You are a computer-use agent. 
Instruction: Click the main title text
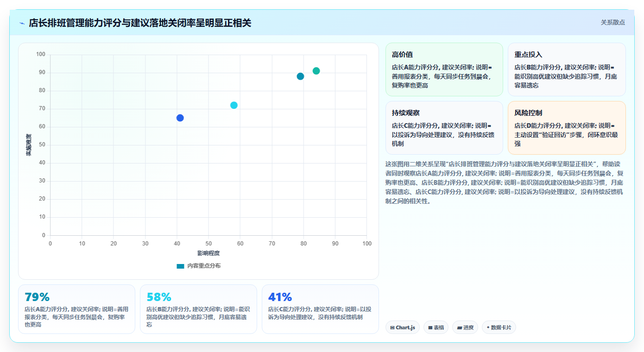tap(140, 23)
